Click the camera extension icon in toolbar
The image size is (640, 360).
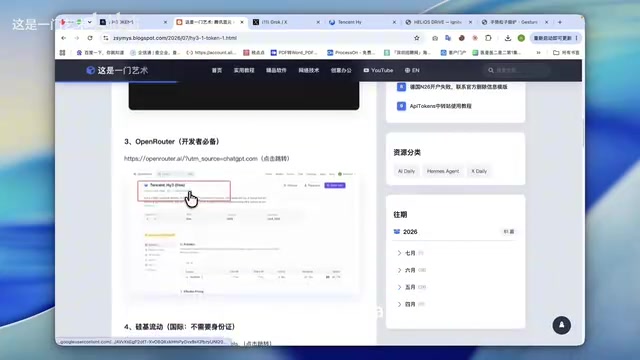(435, 38)
